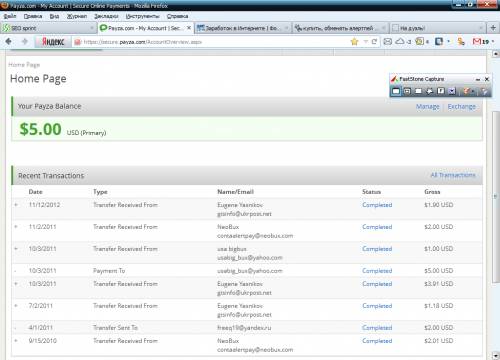The width and height of the screenshot is (500, 360).
Task: Select FastStone scrolling window capture tool
Action: point(452,91)
